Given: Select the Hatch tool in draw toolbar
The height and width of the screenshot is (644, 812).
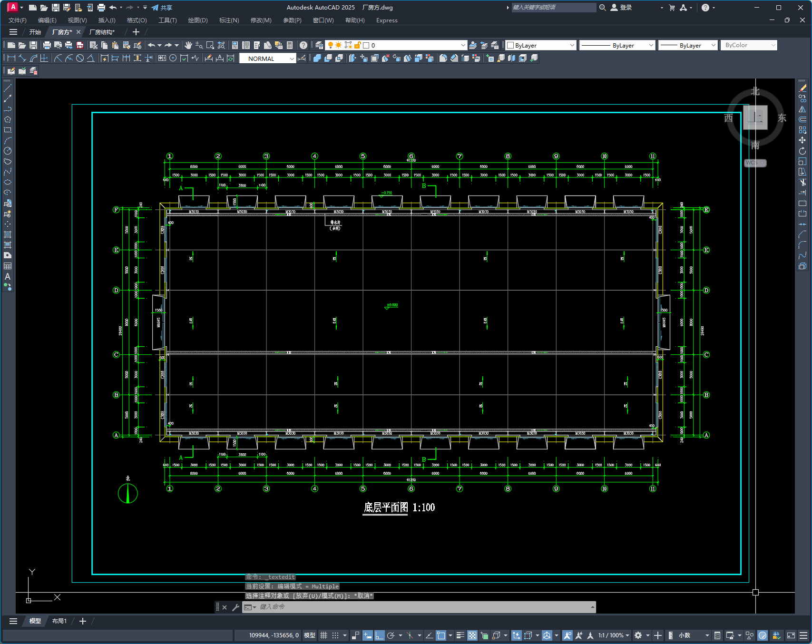Looking at the screenshot, I should pyautogui.click(x=8, y=234).
